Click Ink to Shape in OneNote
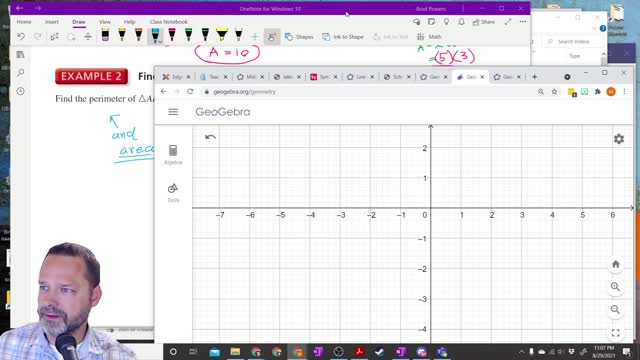The height and width of the screenshot is (360, 640). [343, 37]
